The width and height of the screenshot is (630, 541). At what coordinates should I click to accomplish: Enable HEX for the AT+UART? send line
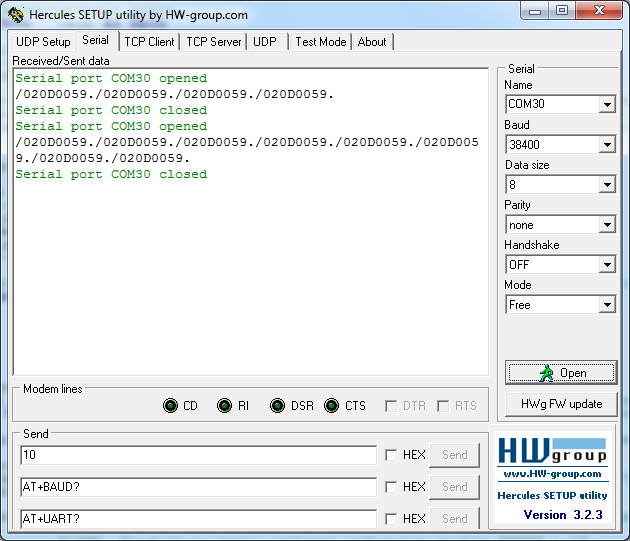tap(391, 519)
